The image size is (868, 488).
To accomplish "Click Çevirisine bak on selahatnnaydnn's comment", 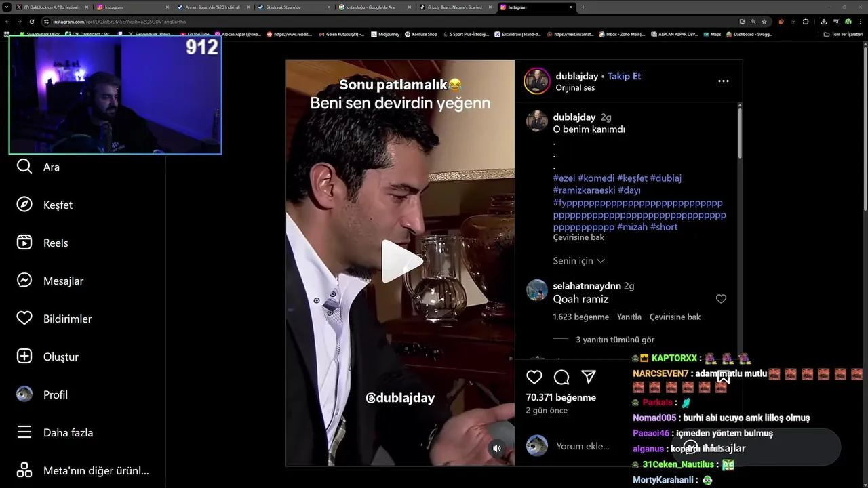I will 675,317.
